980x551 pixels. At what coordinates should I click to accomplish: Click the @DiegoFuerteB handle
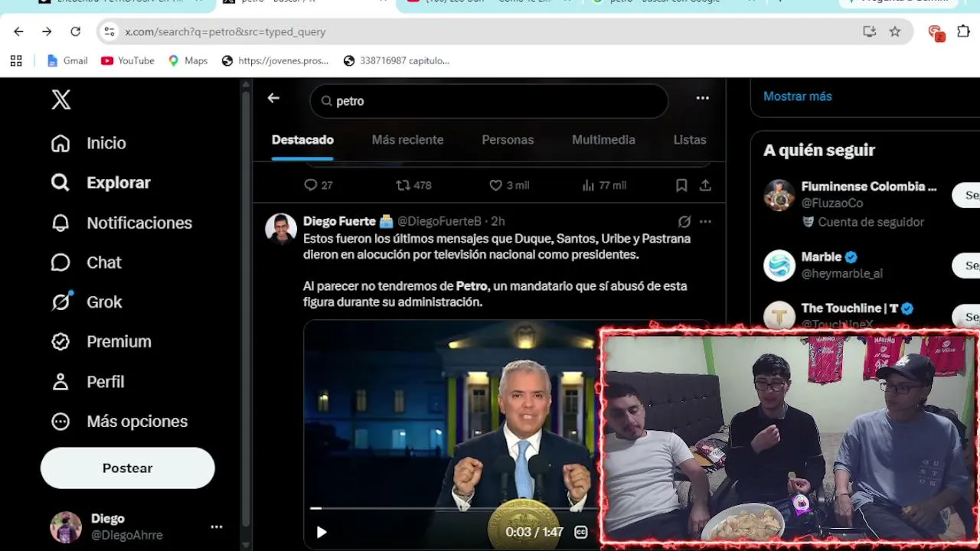tap(439, 221)
